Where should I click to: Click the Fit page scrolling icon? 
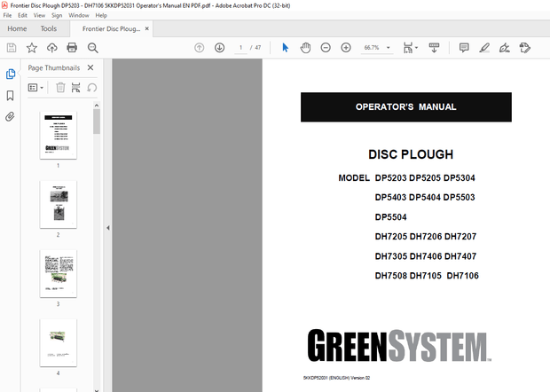point(408,48)
